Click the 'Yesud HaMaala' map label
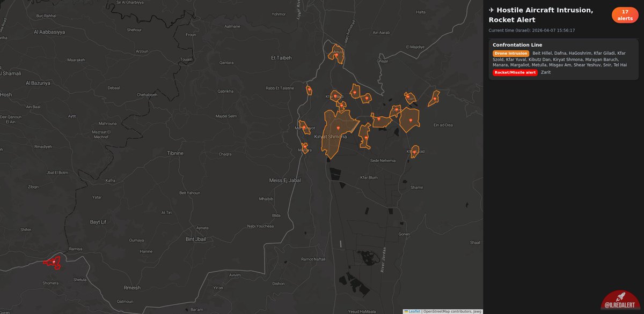Image resolution: width=644 pixels, height=314 pixels. coord(362,311)
